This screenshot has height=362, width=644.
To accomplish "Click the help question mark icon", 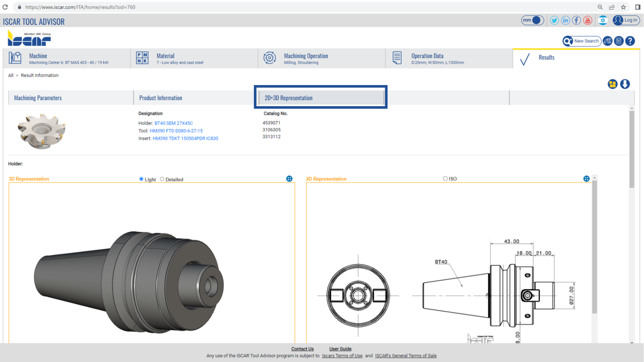I will (630, 41).
